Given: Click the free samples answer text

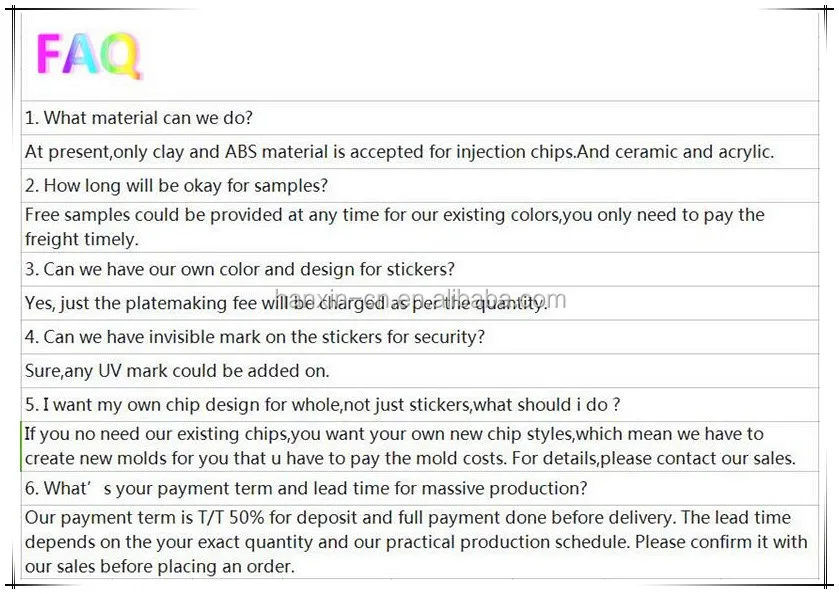Looking at the screenshot, I should pos(393,215).
